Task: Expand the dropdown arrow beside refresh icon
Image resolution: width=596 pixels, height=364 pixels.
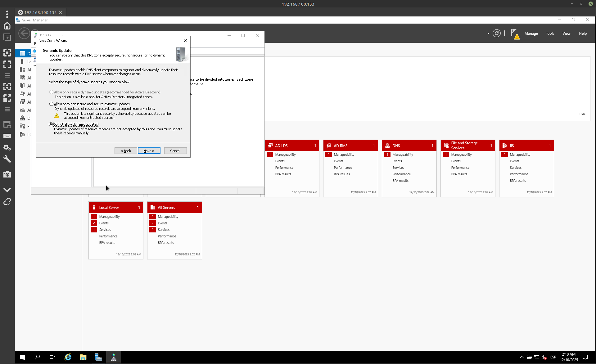Action: 488,34
